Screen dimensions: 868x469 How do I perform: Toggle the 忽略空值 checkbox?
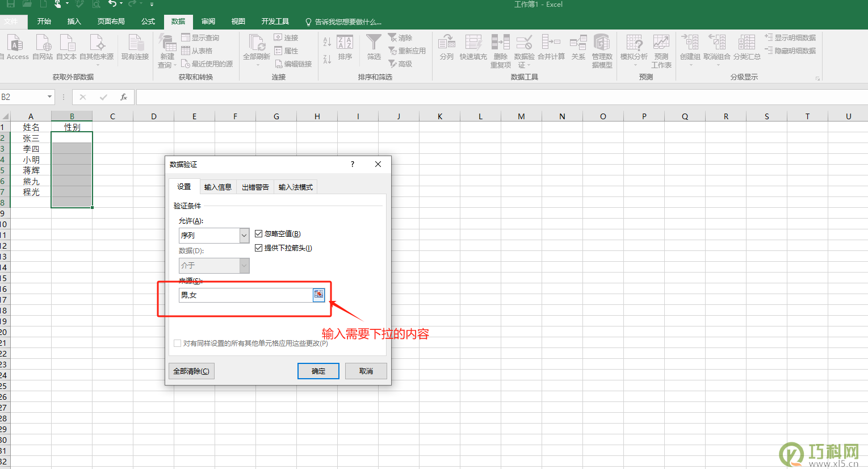click(259, 233)
